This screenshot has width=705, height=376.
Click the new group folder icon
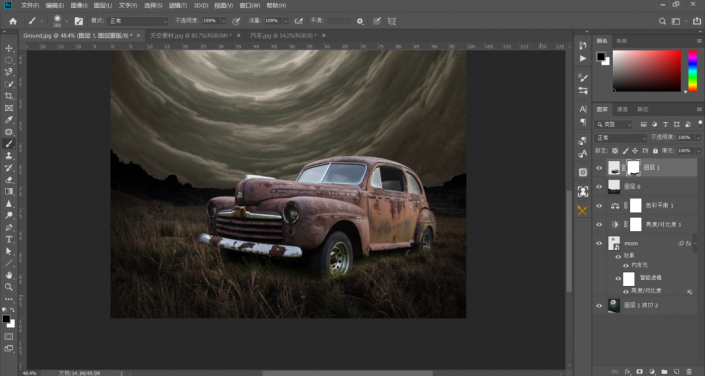pyautogui.click(x=665, y=372)
